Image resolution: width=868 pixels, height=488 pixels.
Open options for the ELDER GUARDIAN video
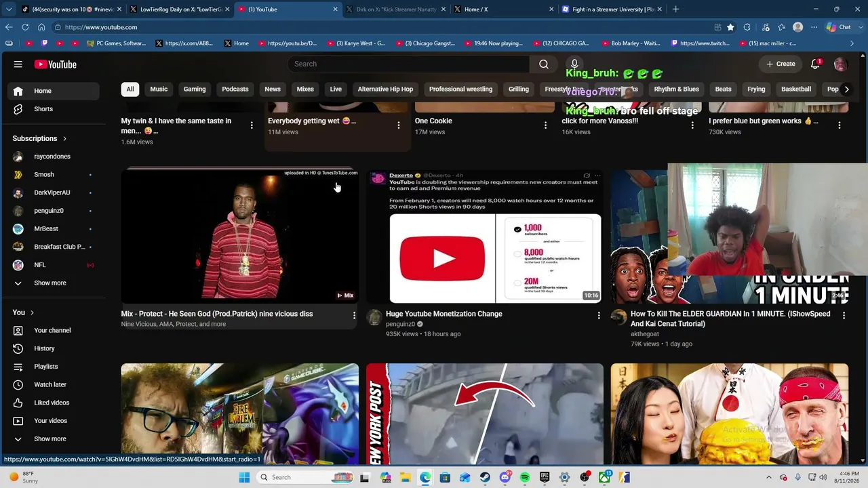[x=844, y=315]
